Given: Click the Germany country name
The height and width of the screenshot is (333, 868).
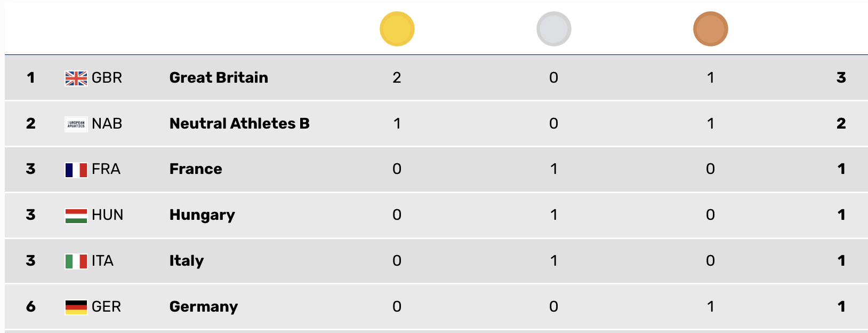Looking at the screenshot, I should [x=204, y=307].
